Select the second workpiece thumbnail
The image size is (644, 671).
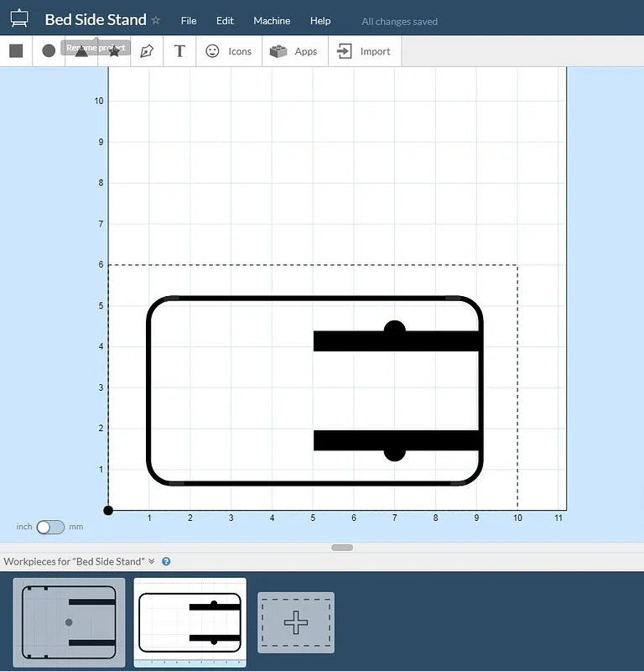click(190, 622)
